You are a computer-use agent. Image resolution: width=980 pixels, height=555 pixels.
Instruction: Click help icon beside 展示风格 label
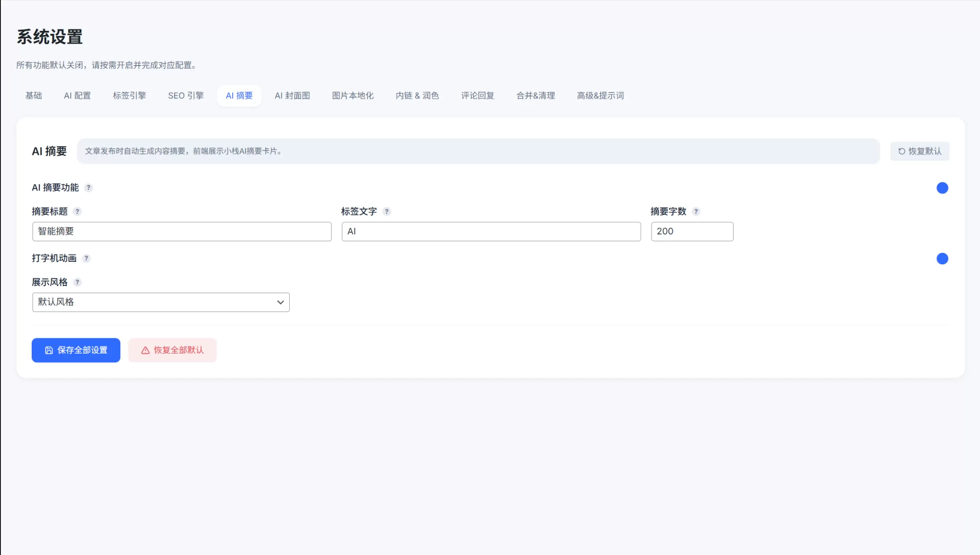point(77,282)
